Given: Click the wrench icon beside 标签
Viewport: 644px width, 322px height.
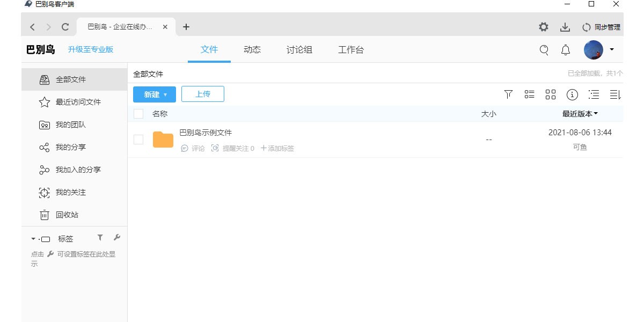Looking at the screenshot, I should [x=117, y=238].
